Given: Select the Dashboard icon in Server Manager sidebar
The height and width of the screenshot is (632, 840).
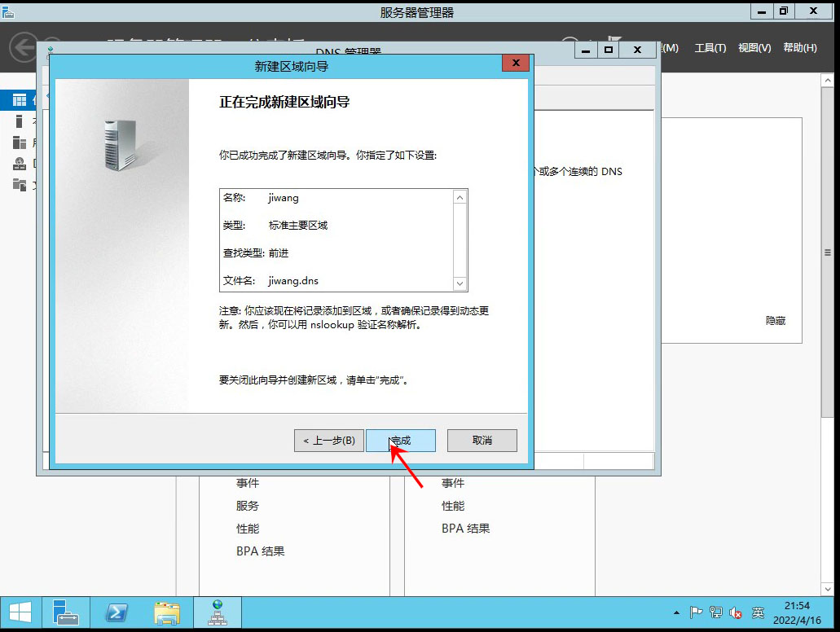Looking at the screenshot, I should (x=20, y=99).
